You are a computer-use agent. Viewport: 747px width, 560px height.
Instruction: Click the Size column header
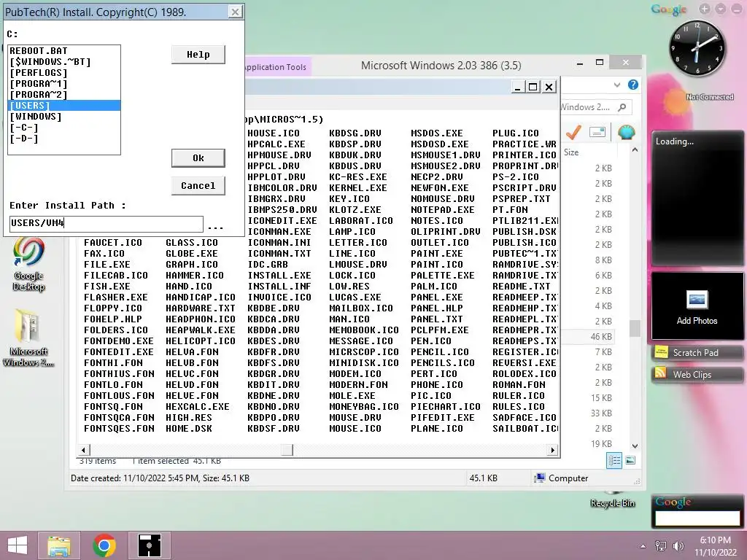[x=571, y=152]
